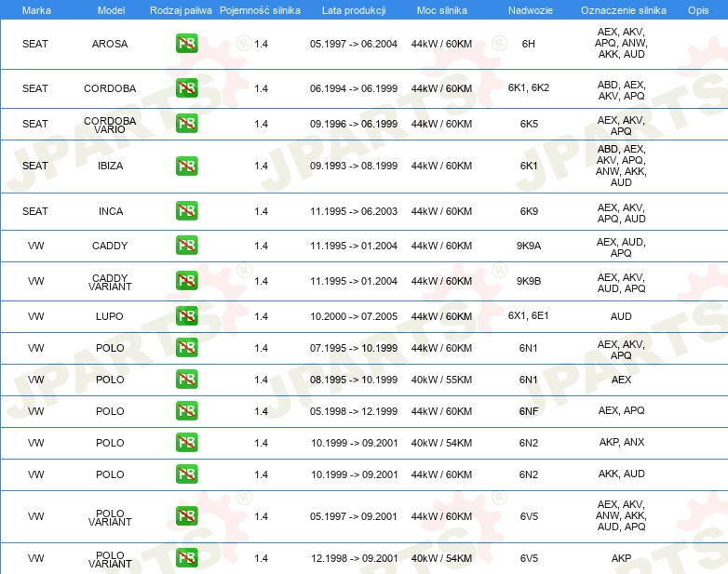This screenshot has height=574, width=728.
Task: Click the fuel icon in VW CADDY VARIANT row
Action: click(x=186, y=281)
